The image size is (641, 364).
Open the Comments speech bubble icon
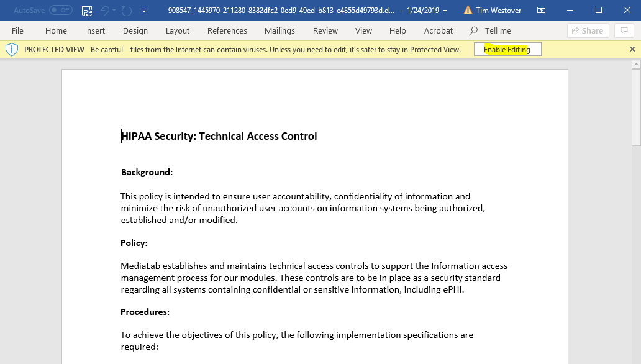624,30
